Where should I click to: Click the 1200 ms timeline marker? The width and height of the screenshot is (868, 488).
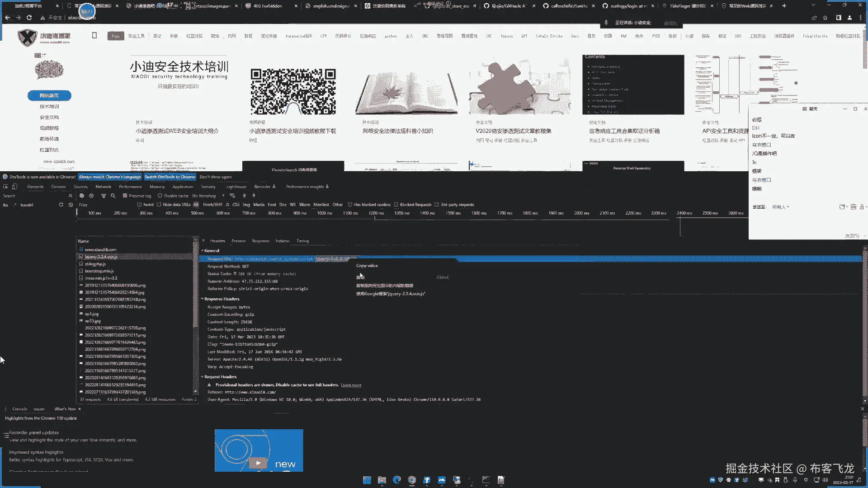tap(376, 213)
